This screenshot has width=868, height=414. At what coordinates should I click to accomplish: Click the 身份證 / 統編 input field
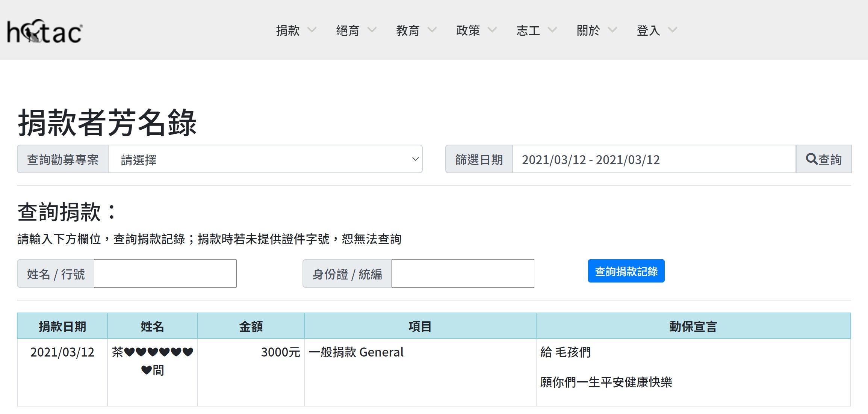click(x=463, y=273)
